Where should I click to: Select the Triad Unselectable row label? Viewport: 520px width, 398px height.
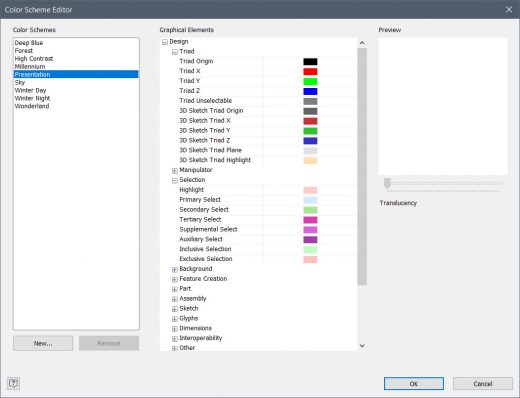(x=206, y=101)
